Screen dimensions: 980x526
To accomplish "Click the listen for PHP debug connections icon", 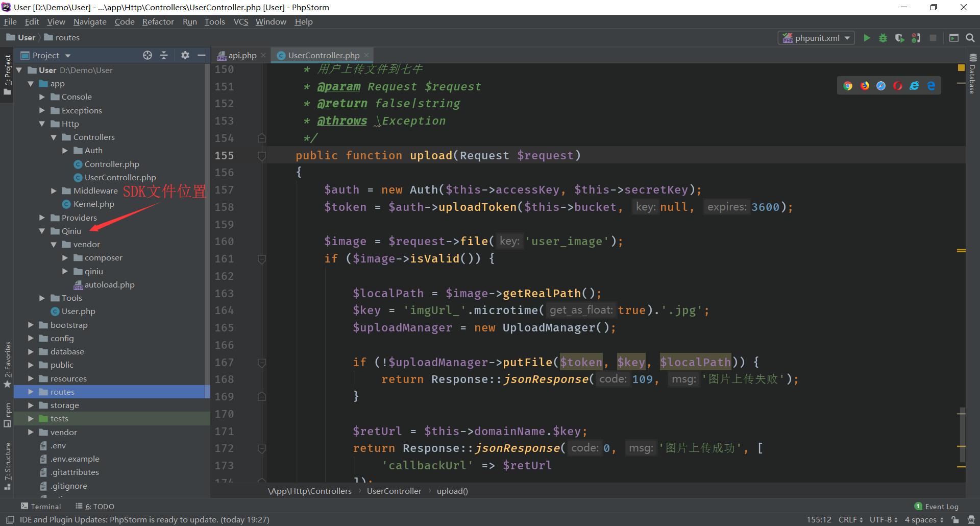I will tap(916, 38).
